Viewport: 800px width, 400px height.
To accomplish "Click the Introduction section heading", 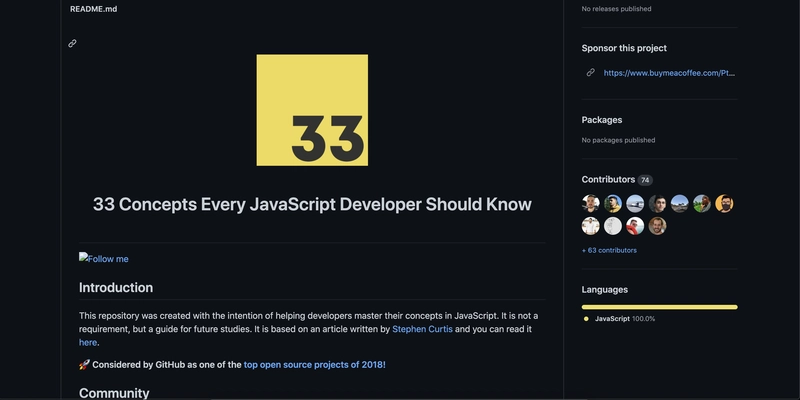I will coord(116,288).
